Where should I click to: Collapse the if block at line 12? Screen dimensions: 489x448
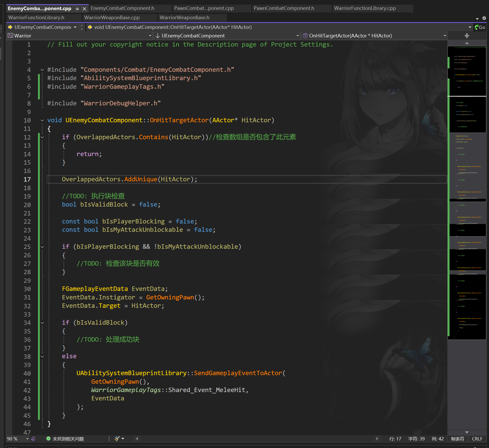(42, 137)
